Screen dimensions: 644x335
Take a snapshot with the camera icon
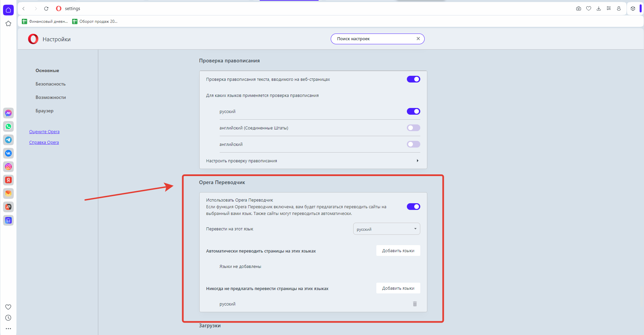tap(579, 9)
